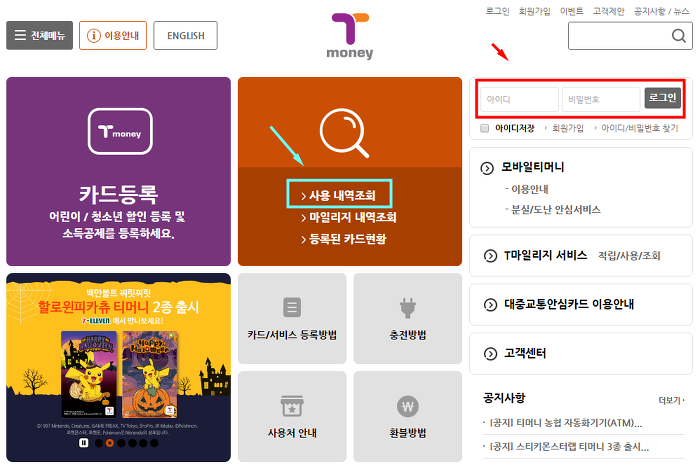Viewport: 700px width, 467px height.
Task: Click the 이용안내 info button
Action: [113, 35]
